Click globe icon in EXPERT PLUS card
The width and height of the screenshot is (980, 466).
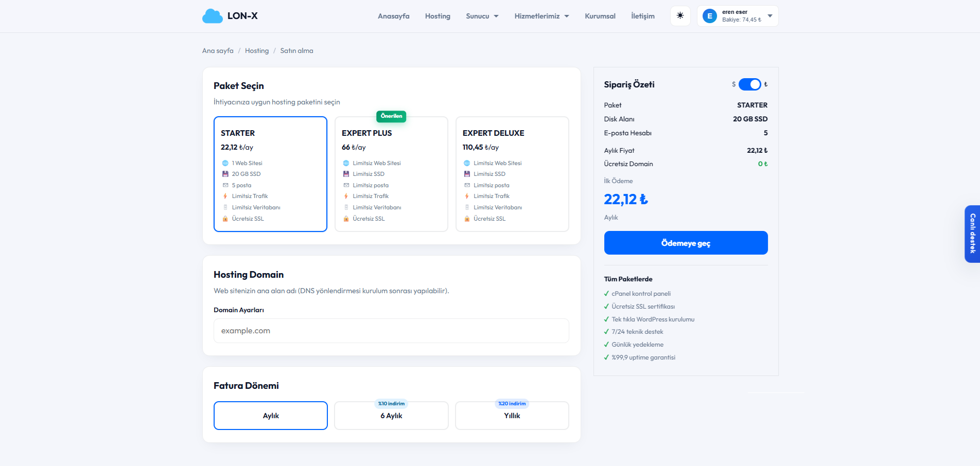[346, 163]
